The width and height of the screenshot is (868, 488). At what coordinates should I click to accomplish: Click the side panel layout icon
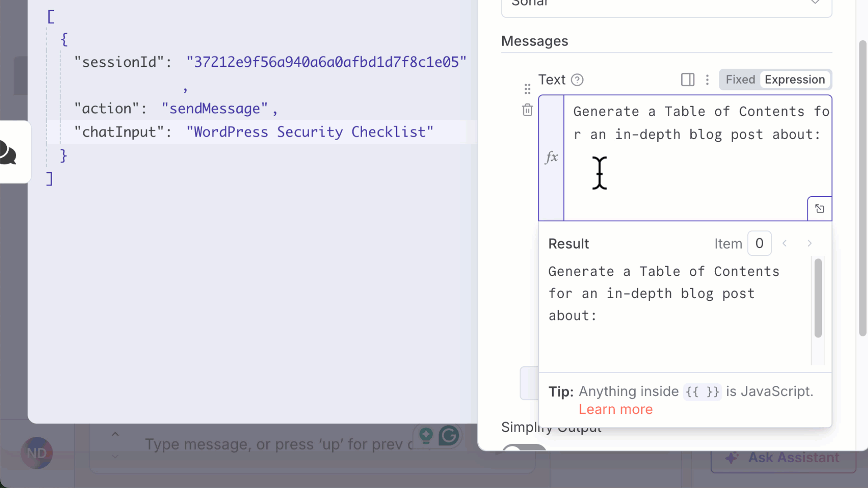[688, 80]
